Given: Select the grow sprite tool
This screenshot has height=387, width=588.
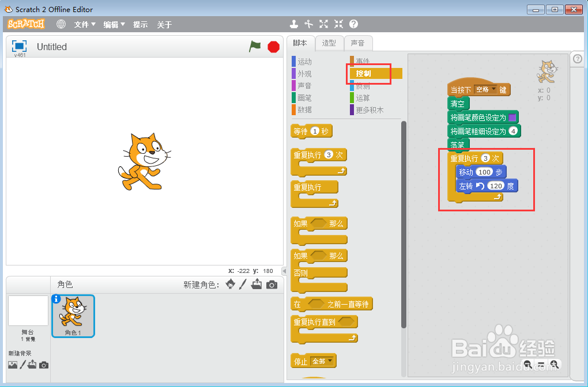Looking at the screenshot, I should 323,24.
